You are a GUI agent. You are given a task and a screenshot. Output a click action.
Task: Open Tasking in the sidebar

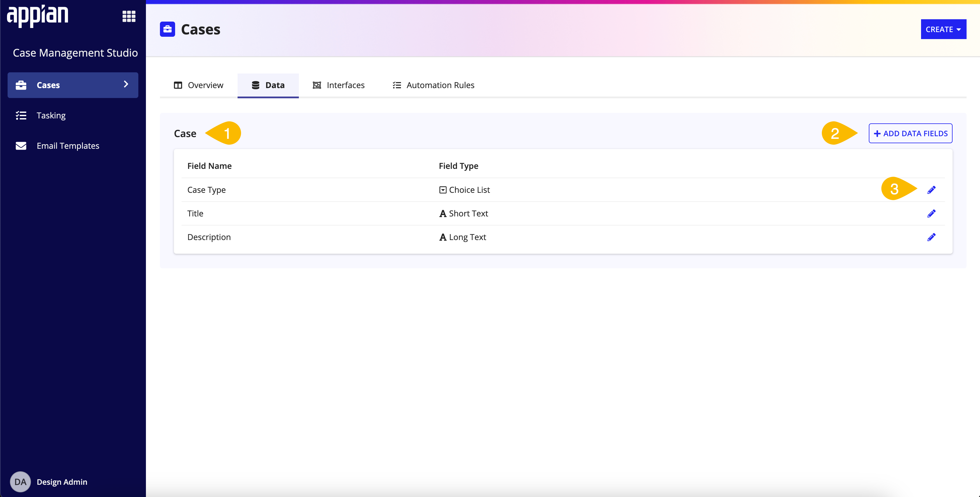point(73,115)
